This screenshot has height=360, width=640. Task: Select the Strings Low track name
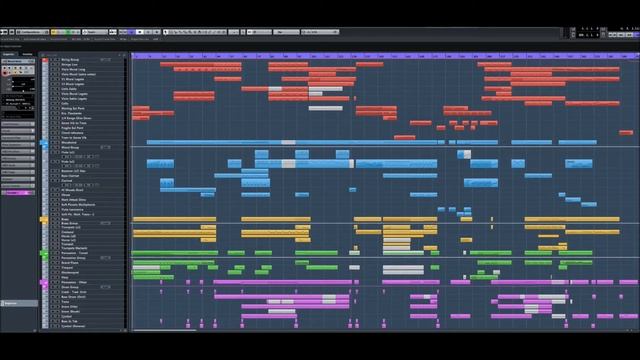(69, 64)
